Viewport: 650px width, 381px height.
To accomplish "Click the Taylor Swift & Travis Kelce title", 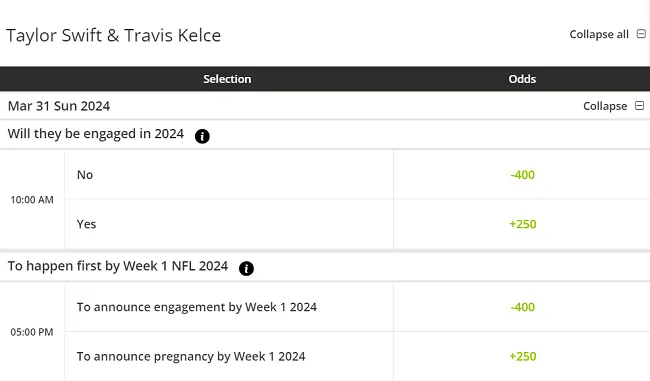I will pos(113,35).
